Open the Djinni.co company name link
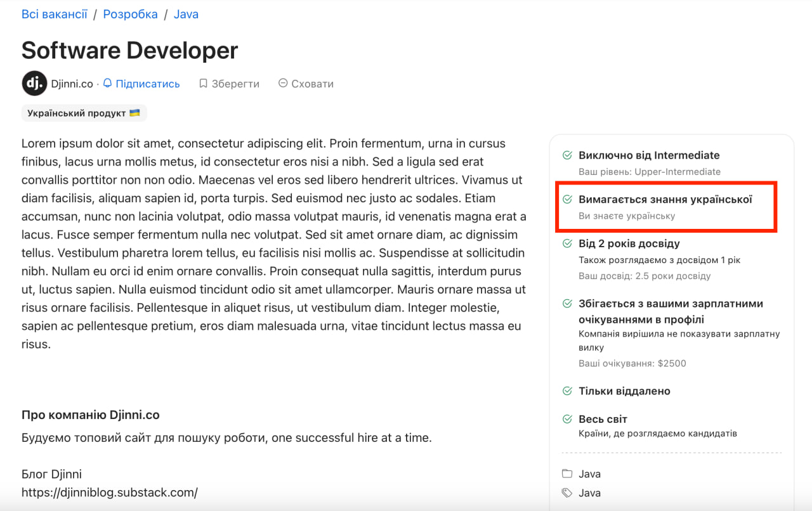Screen dimensions: 812x511 click(x=72, y=84)
